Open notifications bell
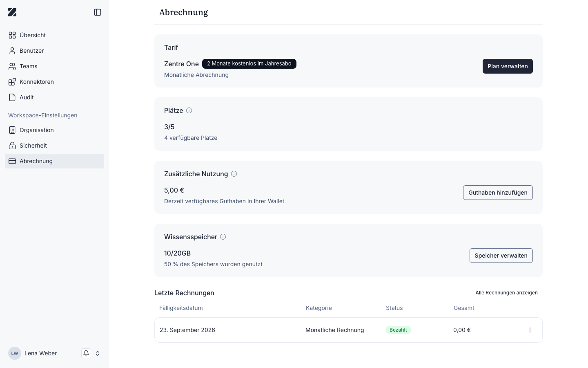 pos(86,353)
